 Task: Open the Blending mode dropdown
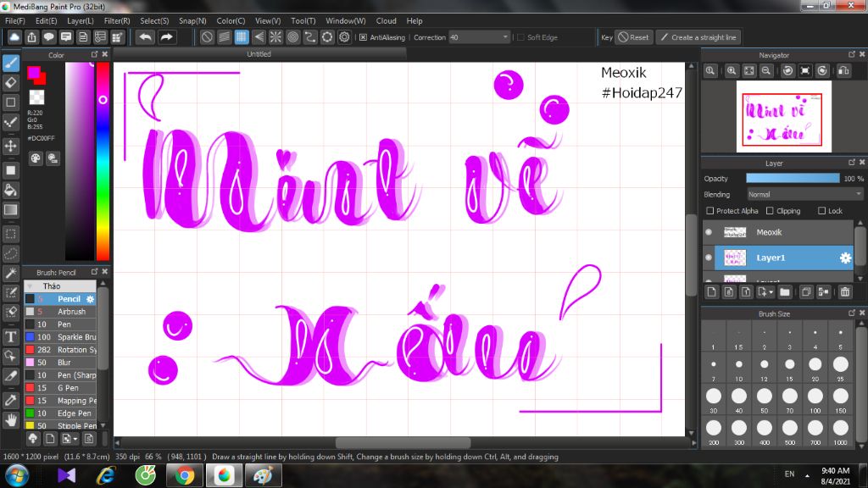[x=804, y=195]
